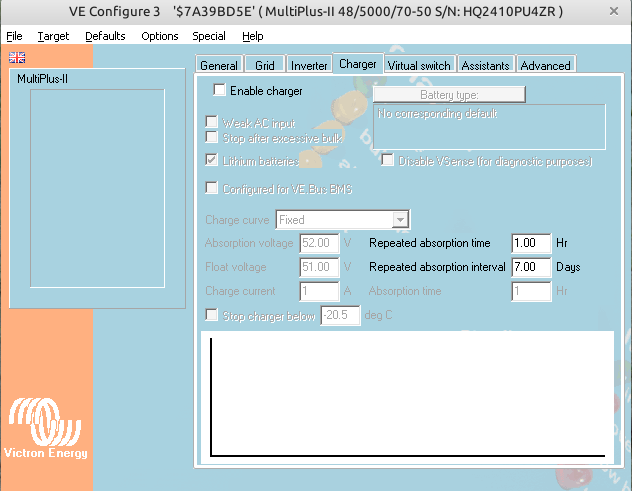The image size is (632, 491).
Task: Toggle the Lithium batteries checkbox
Action: coord(212,160)
